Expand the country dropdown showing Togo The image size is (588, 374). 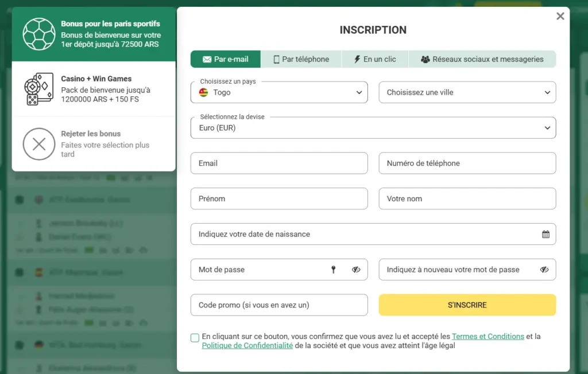tap(279, 92)
